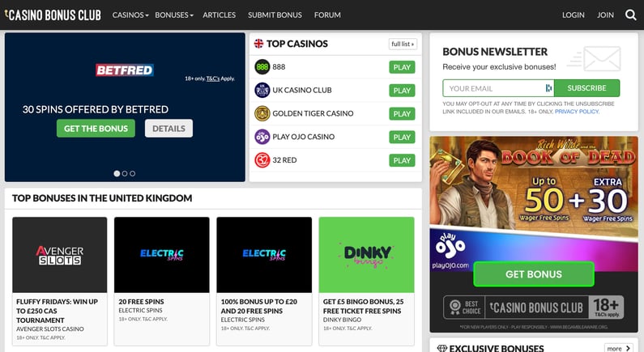
Task: Expand the Casinos dropdown menu
Action: (130, 15)
